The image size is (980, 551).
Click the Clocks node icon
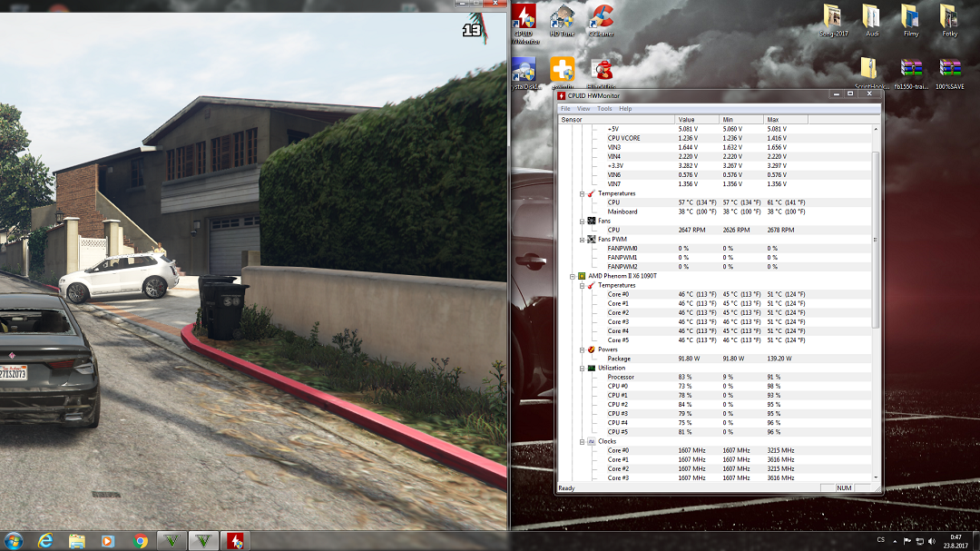coord(592,441)
